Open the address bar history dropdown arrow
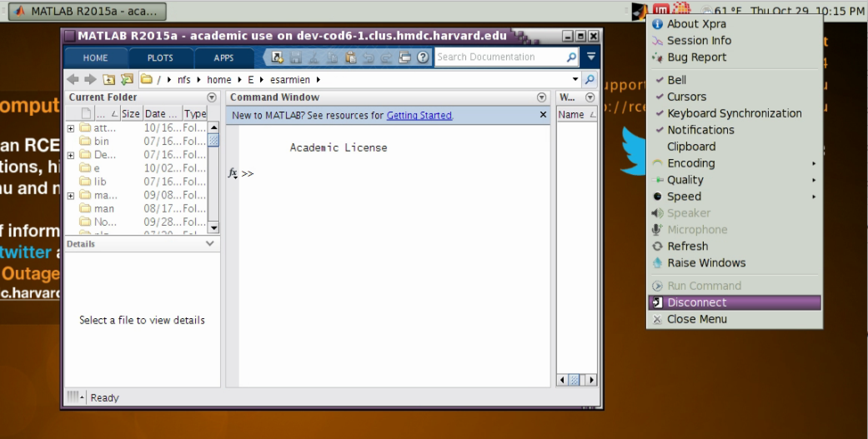 pyautogui.click(x=575, y=79)
